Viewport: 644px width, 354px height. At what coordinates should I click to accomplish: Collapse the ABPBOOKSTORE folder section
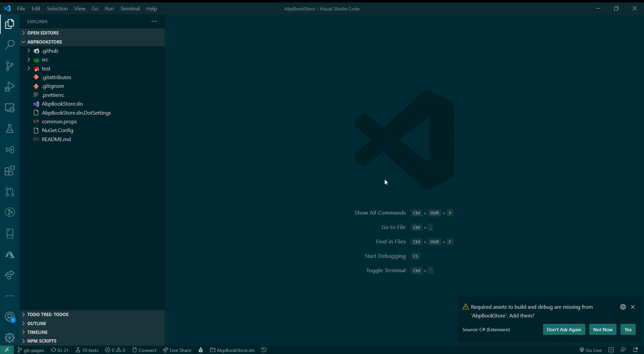click(92, 42)
